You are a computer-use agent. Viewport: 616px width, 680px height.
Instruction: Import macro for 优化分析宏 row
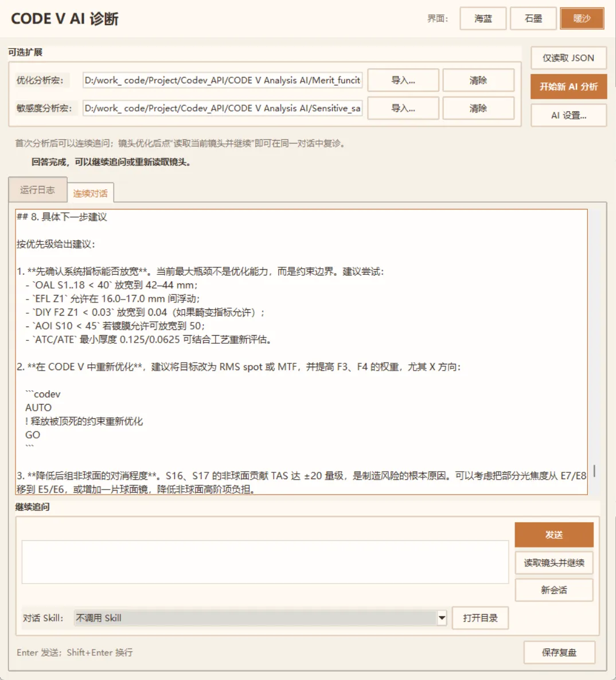[403, 80]
